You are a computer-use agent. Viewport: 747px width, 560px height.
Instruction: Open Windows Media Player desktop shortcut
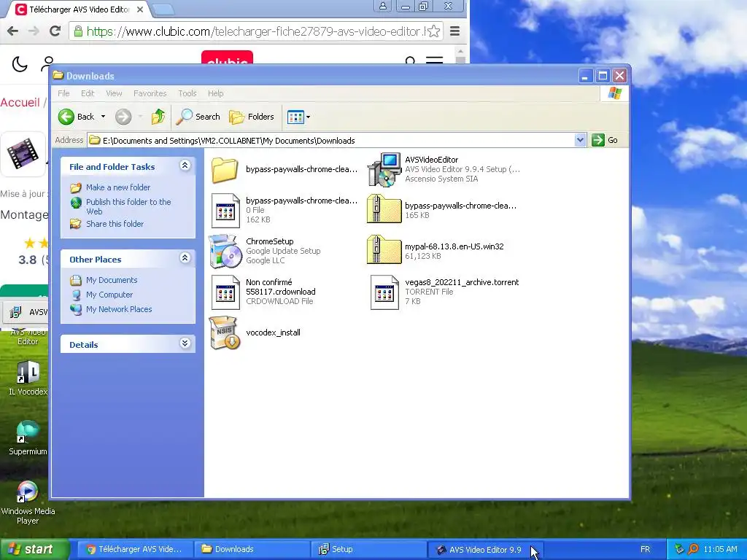(28, 503)
